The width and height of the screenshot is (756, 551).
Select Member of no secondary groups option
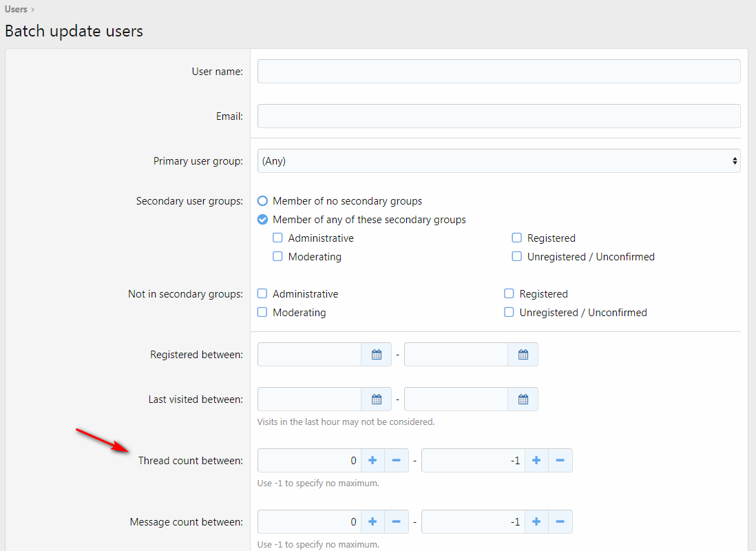[262, 201]
